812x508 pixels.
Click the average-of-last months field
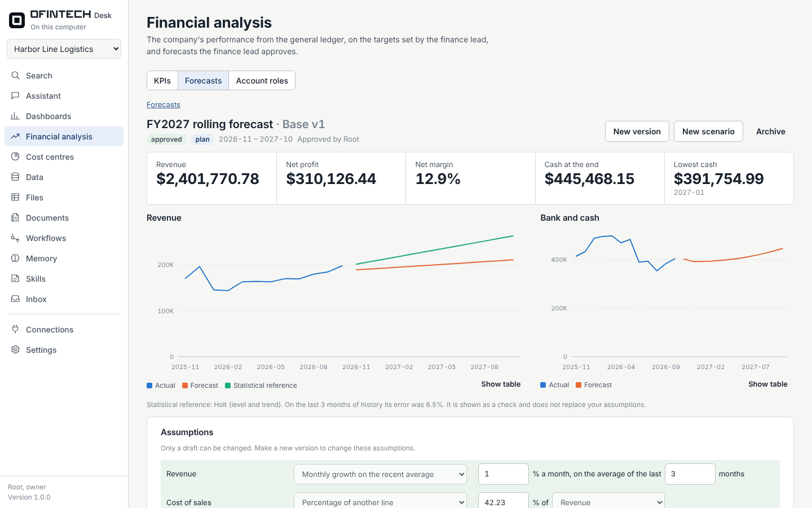tap(690, 474)
